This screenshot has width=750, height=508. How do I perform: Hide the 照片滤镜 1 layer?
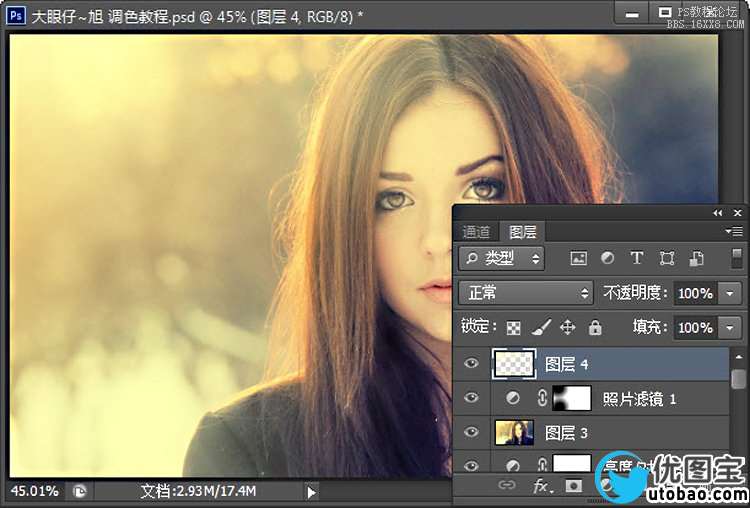pos(471,398)
